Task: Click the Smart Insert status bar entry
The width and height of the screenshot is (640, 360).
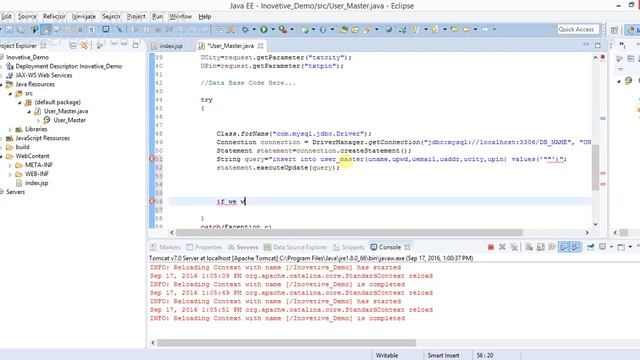Action: (x=443, y=356)
